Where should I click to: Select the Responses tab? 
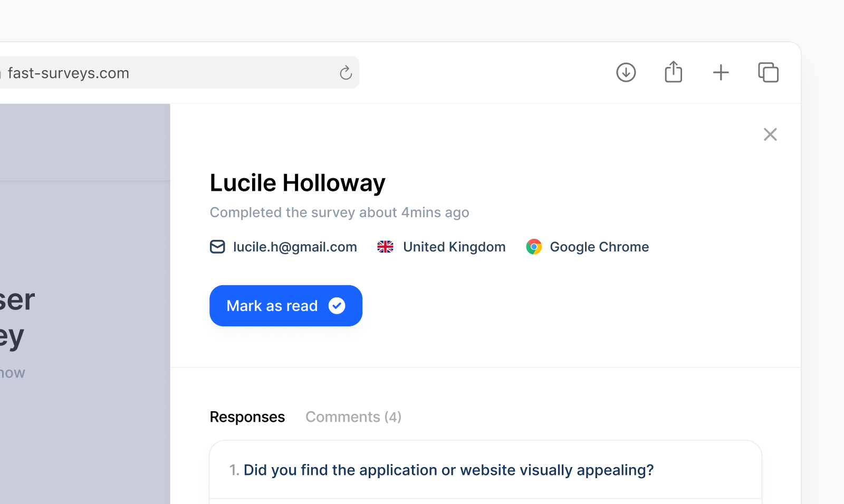pos(247,417)
